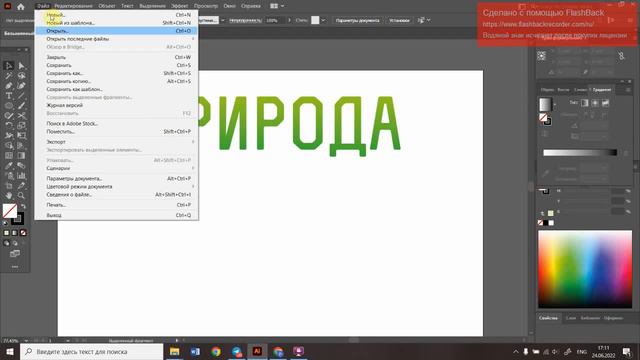Expand the Scripts submenu
Viewport: 640px width, 360px height.
pos(116,168)
